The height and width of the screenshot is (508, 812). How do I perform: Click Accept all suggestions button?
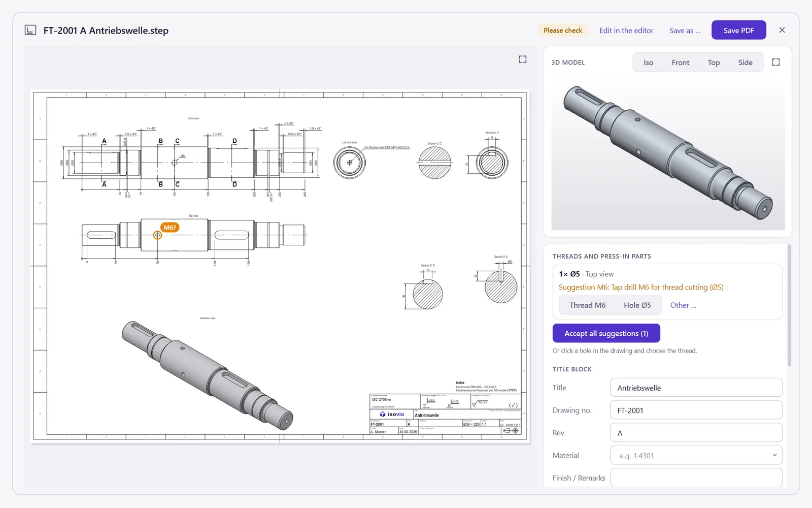[x=606, y=333]
